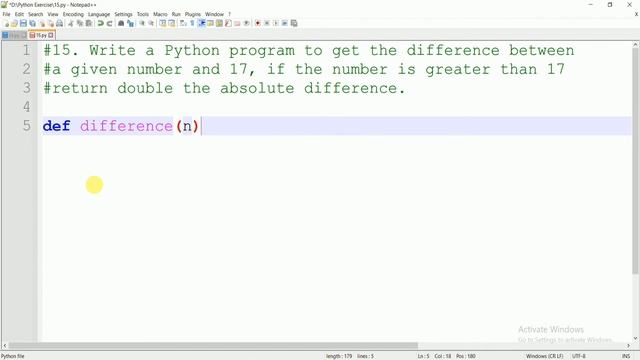This screenshot has height=360, width=640.
Task: Click the Stop Recording macro icon
Action: (x=267, y=23)
